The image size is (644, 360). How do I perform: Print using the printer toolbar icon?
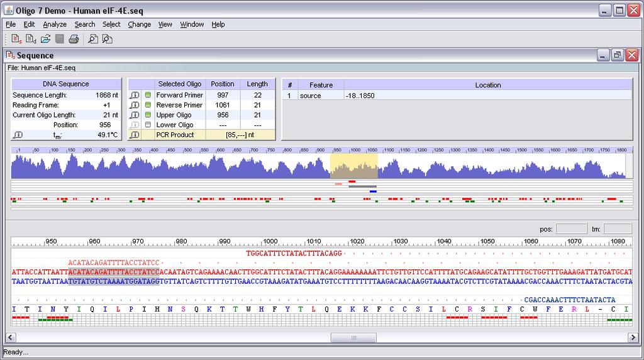74,39
